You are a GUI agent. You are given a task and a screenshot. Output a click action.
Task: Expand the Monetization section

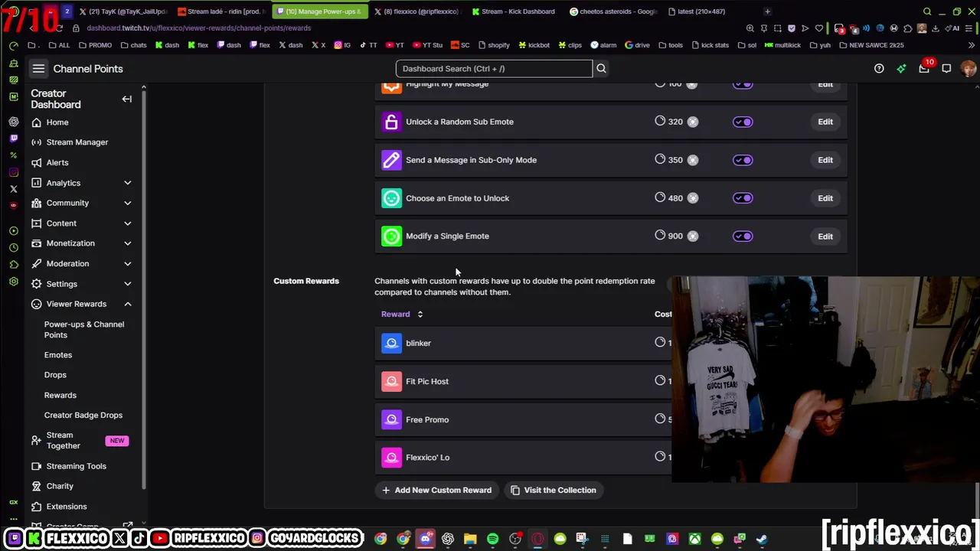coord(128,243)
